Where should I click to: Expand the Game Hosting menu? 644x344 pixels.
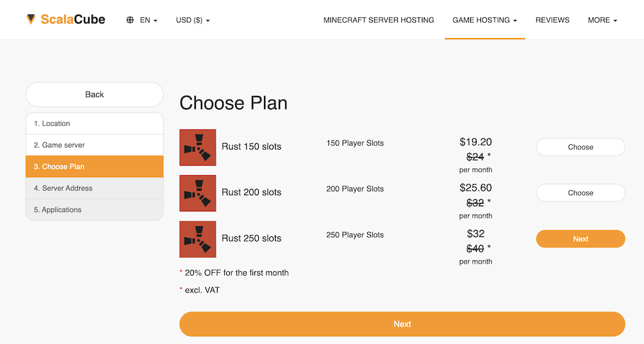[x=485, y=20]
